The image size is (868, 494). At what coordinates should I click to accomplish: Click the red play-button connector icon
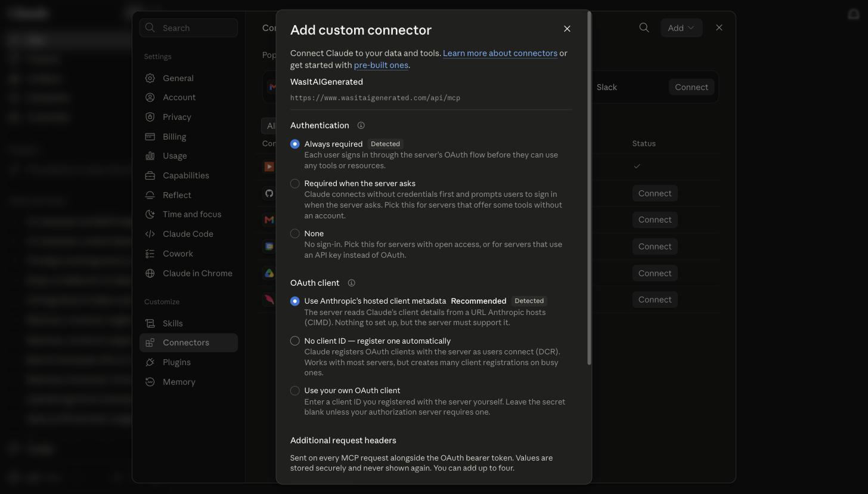[x=269, y=167]
